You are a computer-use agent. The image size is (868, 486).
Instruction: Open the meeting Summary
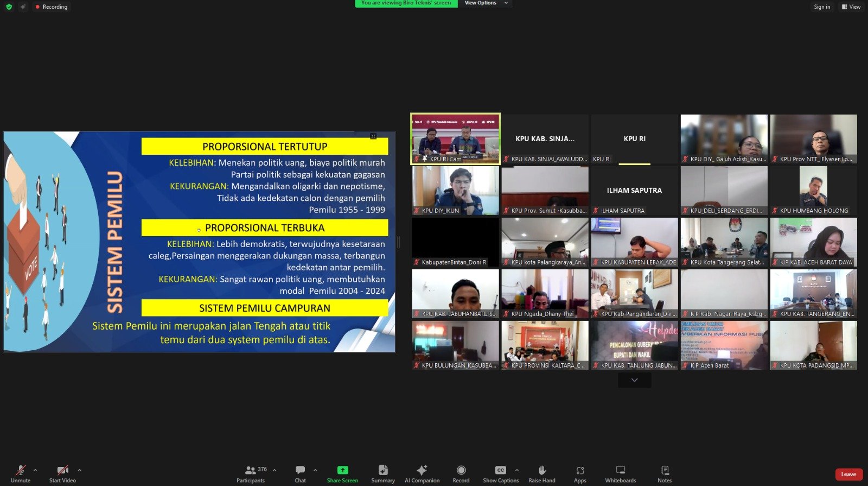tap(383, 473)
